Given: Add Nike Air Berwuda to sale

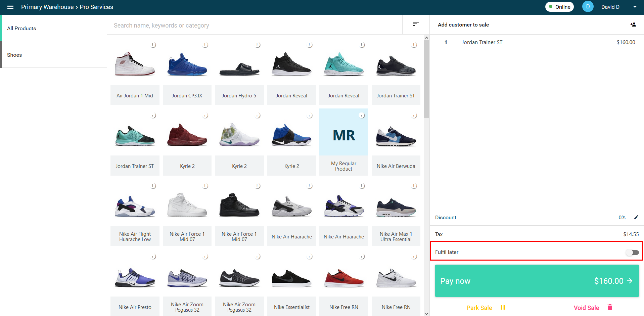Looking at the screenshot, I should click(x=396, y=142).
